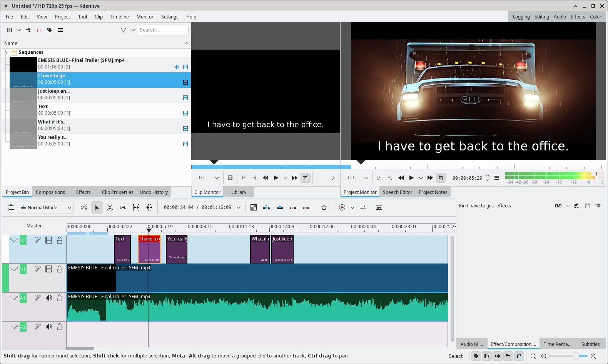Click the timeline horizontal scrollbar
The height and width of the screenshot is (364, 608).
80,348
